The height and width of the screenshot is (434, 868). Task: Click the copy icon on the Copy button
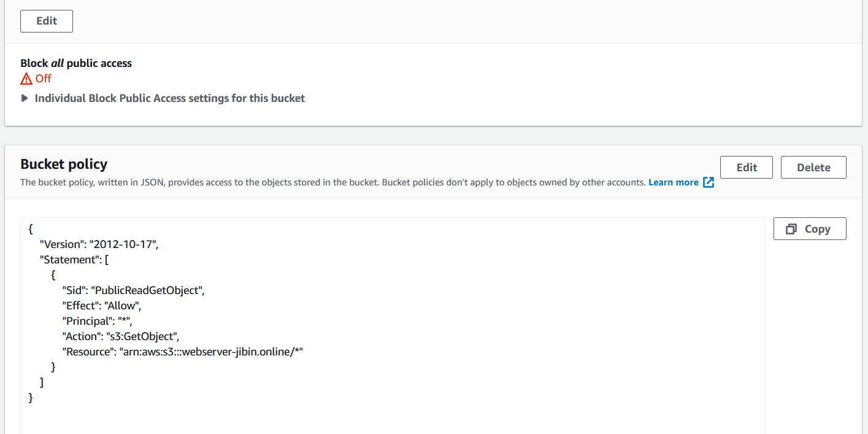click(x=793, y=228)
